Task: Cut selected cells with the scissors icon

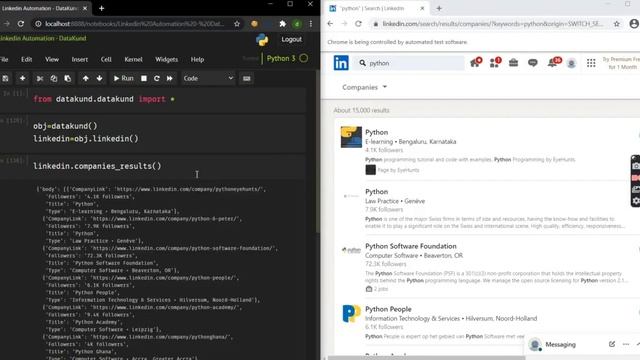Action: [x=40, y=78]
